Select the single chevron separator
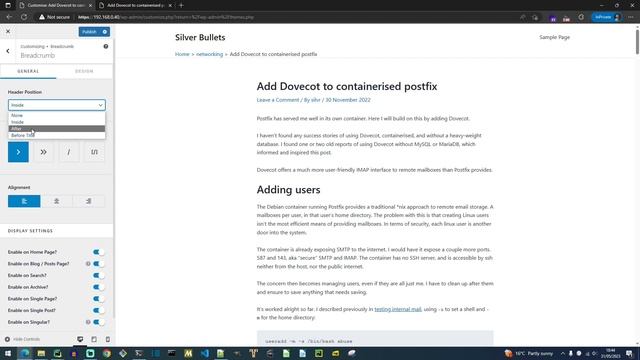The height and width of the screenshot is (360, 640). click(18, 152)
